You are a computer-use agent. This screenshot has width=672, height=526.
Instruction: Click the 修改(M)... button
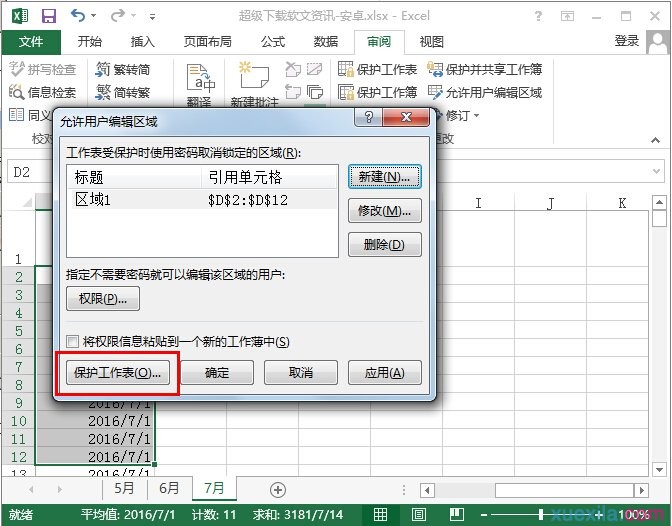pyautogui.click(x=385, y=210)
